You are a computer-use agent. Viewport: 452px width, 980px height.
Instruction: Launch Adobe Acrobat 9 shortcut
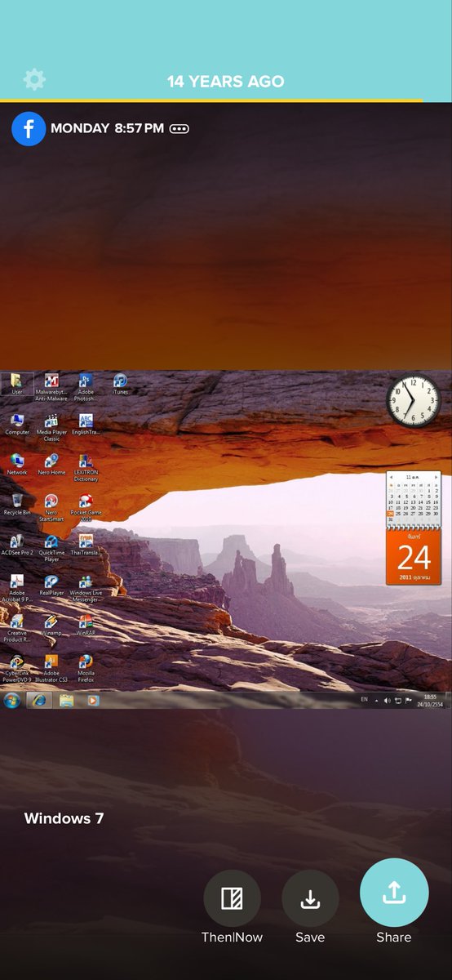[17, 588]
